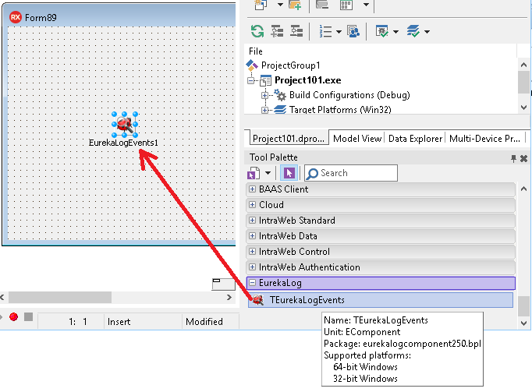Click the Tool Palette Search field
The image size is (532, 392).
pos(351,173)
